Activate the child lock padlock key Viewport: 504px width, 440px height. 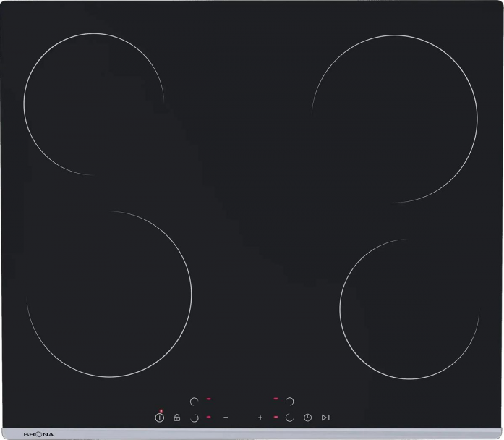[176, 418]
